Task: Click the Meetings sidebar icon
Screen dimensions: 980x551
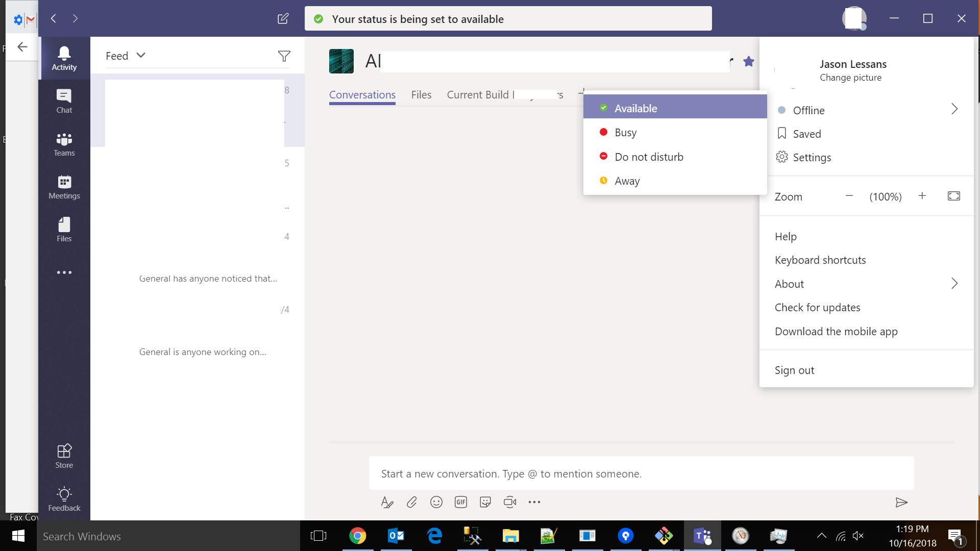Action: (64, 186)
